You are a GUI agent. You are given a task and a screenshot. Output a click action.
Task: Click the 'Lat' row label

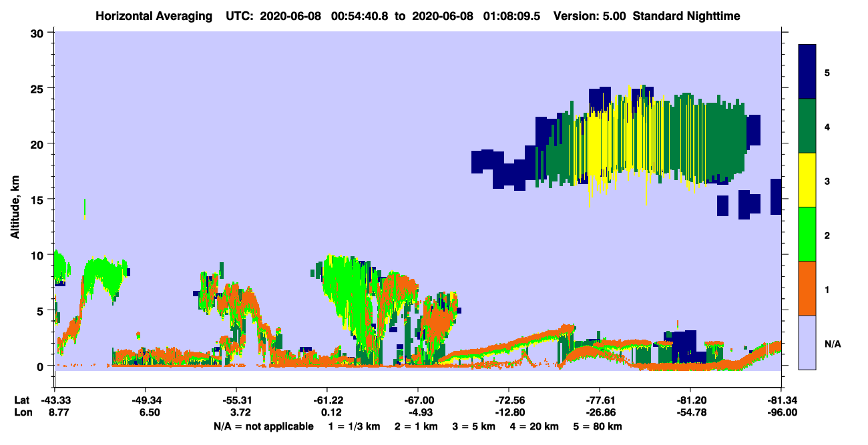point(21,400)
